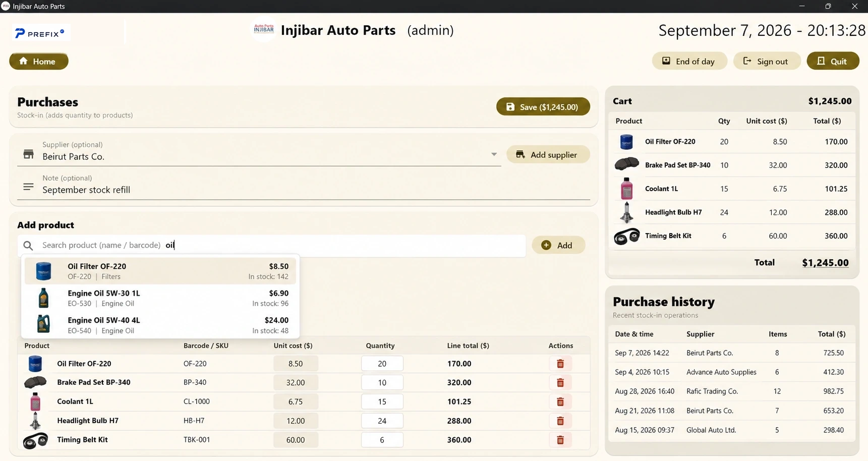Edit Headlight Bulb H7 quantity 24
This screenshot has height=461, width=868.
pyautogui.click(x=382, y=421)
